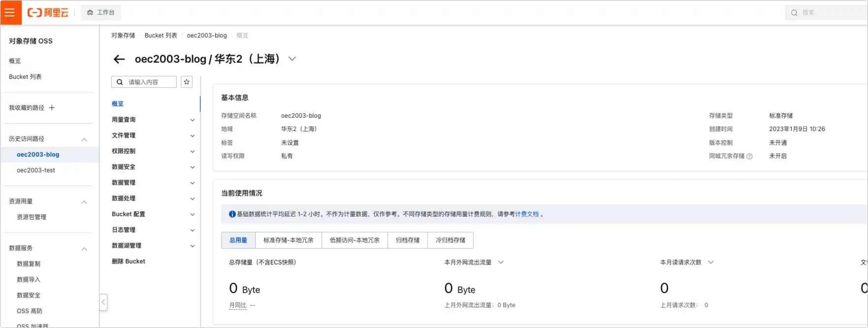Switch to 冷归档存储 tab
Screen dimensions: 868x328
[450, 240]
